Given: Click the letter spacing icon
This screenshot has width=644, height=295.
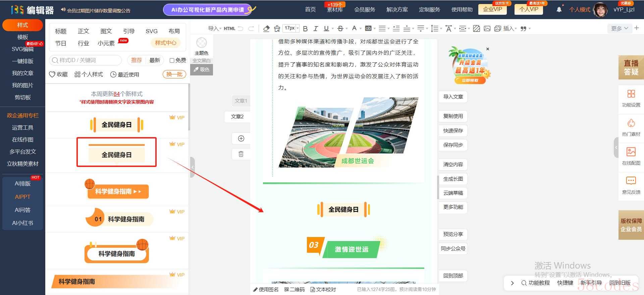Looking at the screenshot, I should 448,28.
